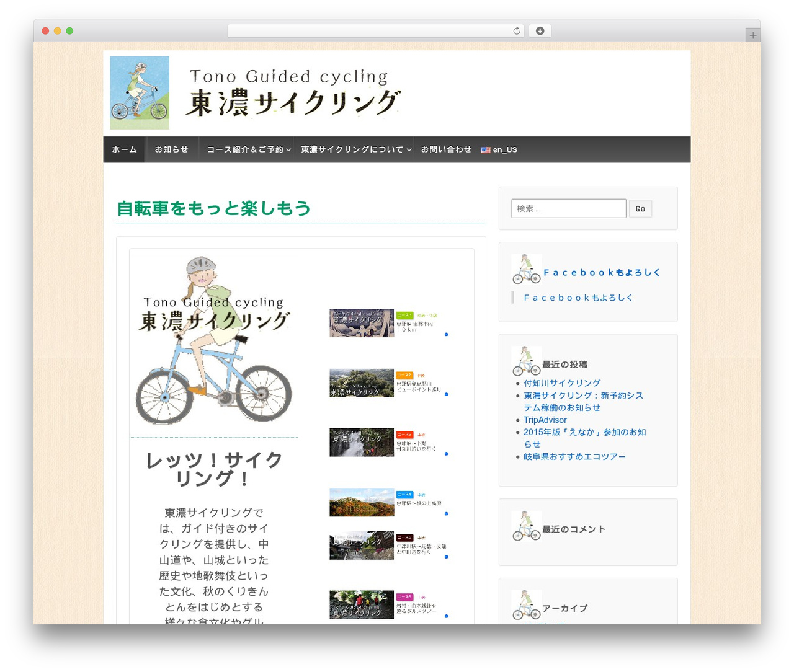Click the cyclist icon beside 最近のコメント
Image resolution: width=794 pixels, height=672 pixels.
(527, 526)
